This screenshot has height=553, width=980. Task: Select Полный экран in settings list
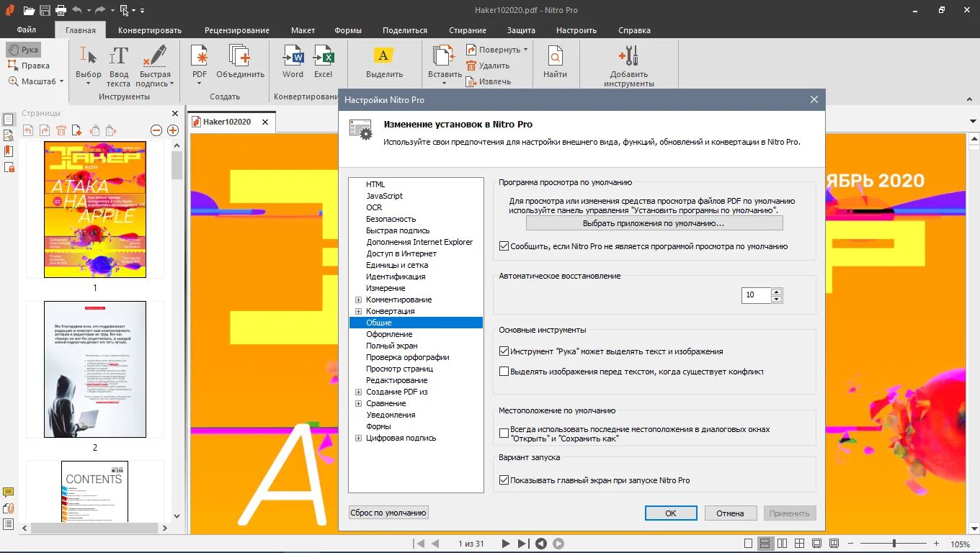point(391,346)
